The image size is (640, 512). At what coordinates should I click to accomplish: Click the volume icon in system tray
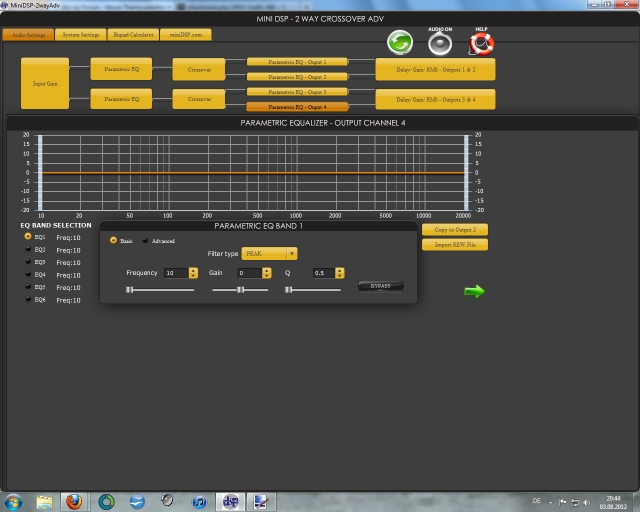(587, 502)
